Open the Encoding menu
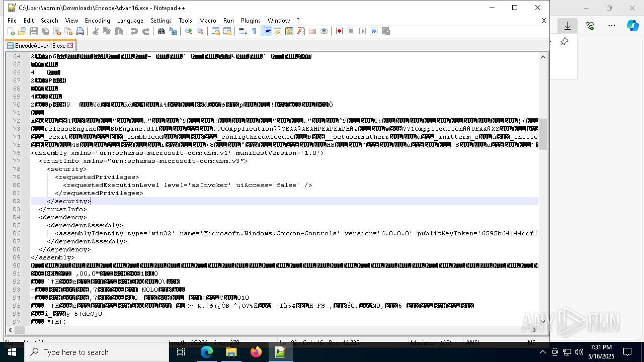Screen dimensions: 644x362 click(x=97, y=21)
